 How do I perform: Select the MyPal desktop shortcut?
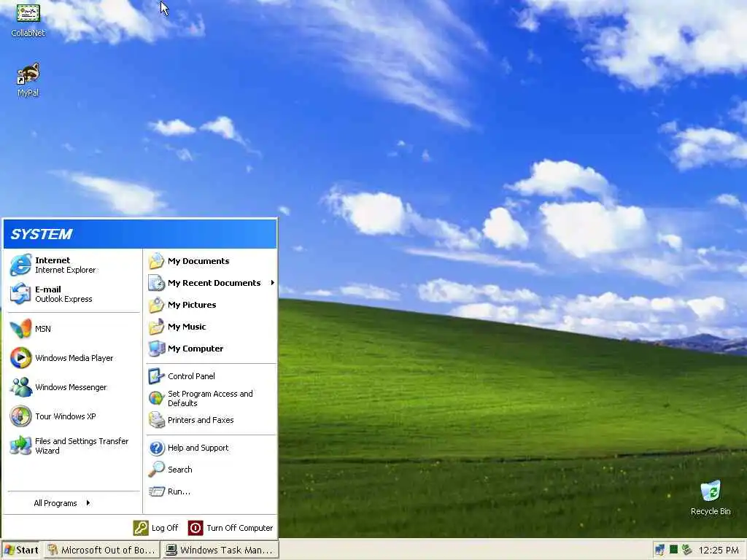28,80
